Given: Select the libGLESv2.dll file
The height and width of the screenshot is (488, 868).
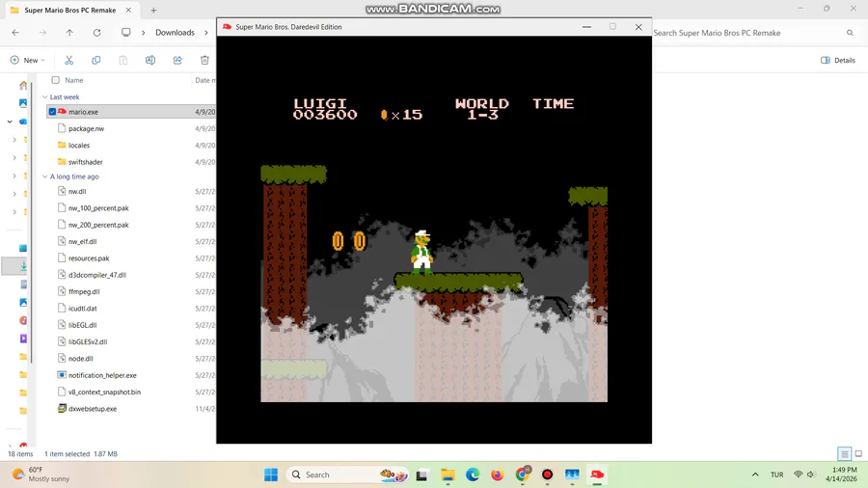Looking at the screenshot, I should 88,341.
